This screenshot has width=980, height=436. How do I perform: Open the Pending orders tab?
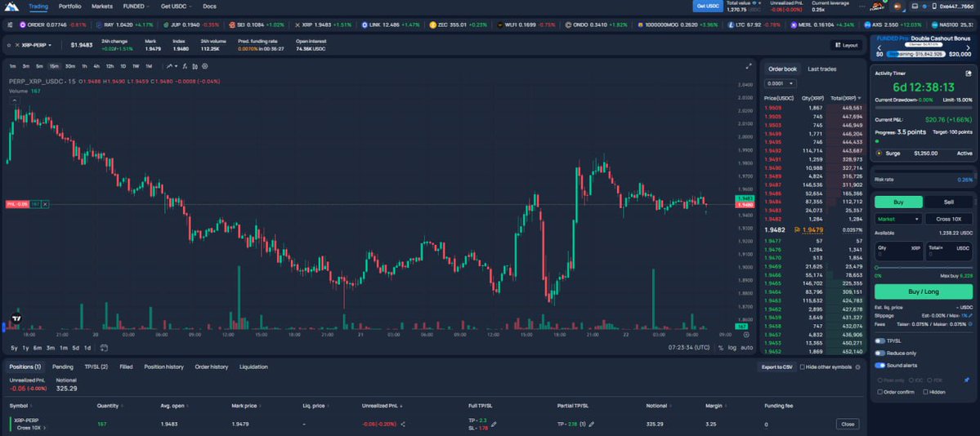pyautogui.click(x=62, y=367)
